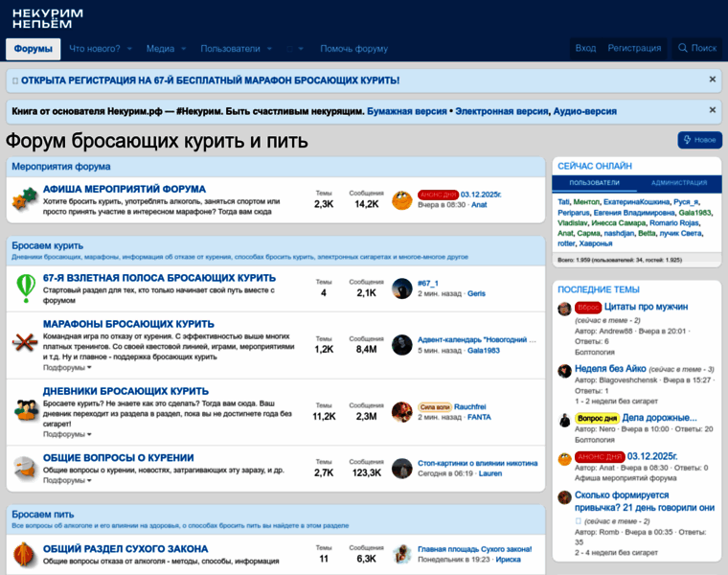Open the Бумажная версия book link
Viewport: 728px width, 575px height.
407,111
